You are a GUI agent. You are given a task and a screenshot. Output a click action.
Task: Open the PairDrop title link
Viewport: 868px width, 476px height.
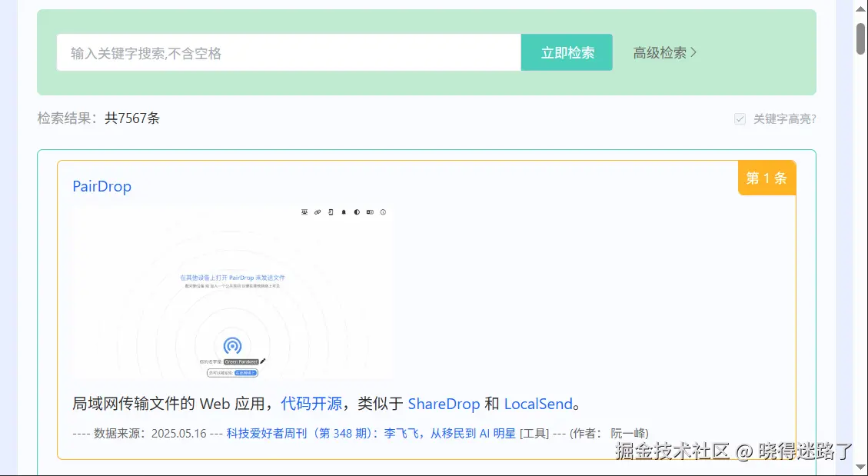[x=101, y=186]
